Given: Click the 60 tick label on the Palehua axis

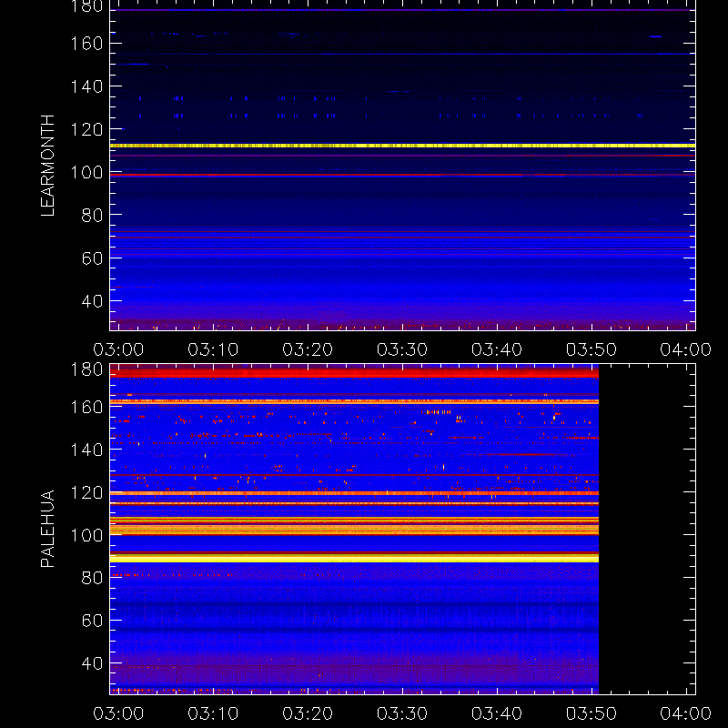Looking at the screenshot, I should (92, 621).
